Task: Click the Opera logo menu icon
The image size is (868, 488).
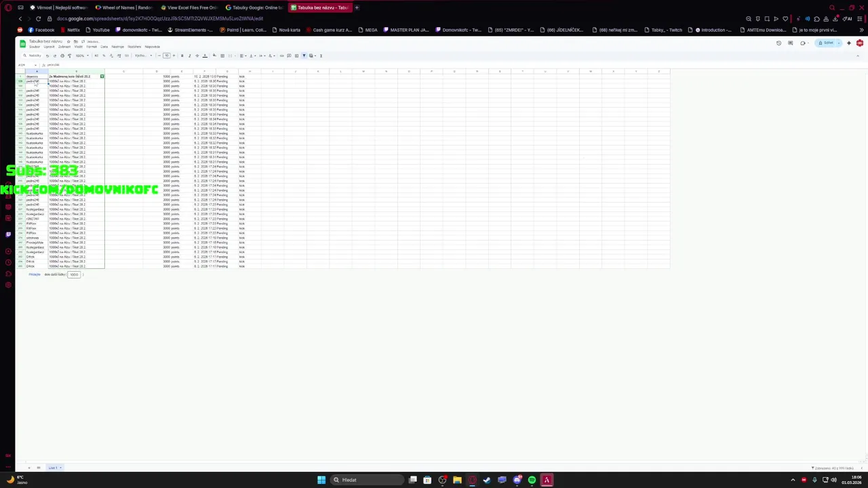Action: 8,7
